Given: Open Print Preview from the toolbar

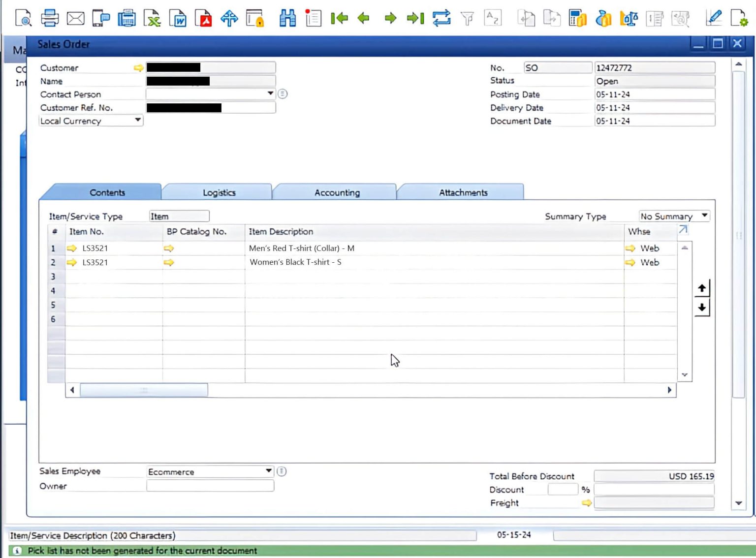Looking at the screenshot, I should coord(23,18).
